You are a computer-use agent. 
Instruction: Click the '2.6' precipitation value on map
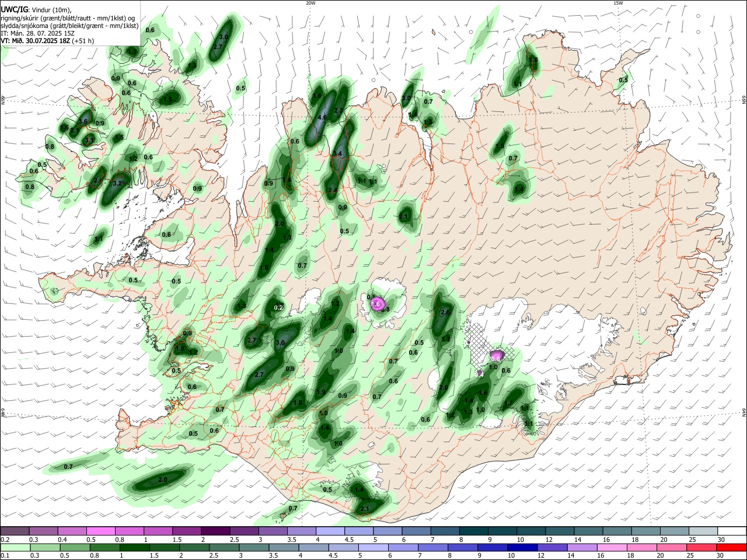click(445, 313)
